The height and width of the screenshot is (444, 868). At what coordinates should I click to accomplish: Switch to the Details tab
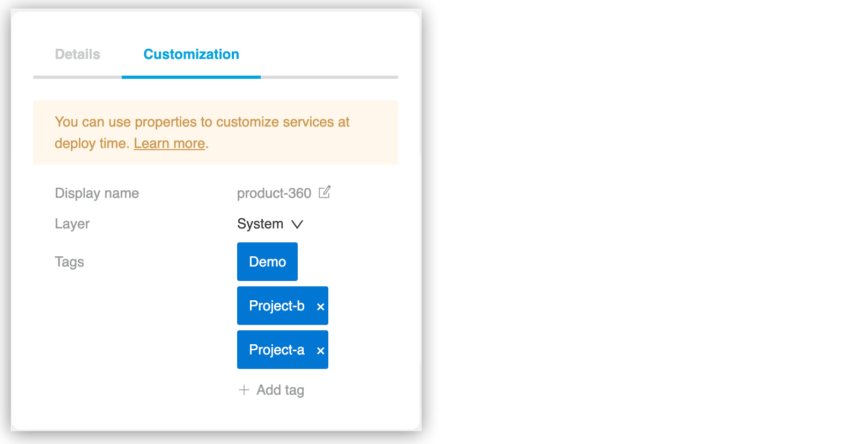(77, 54)
